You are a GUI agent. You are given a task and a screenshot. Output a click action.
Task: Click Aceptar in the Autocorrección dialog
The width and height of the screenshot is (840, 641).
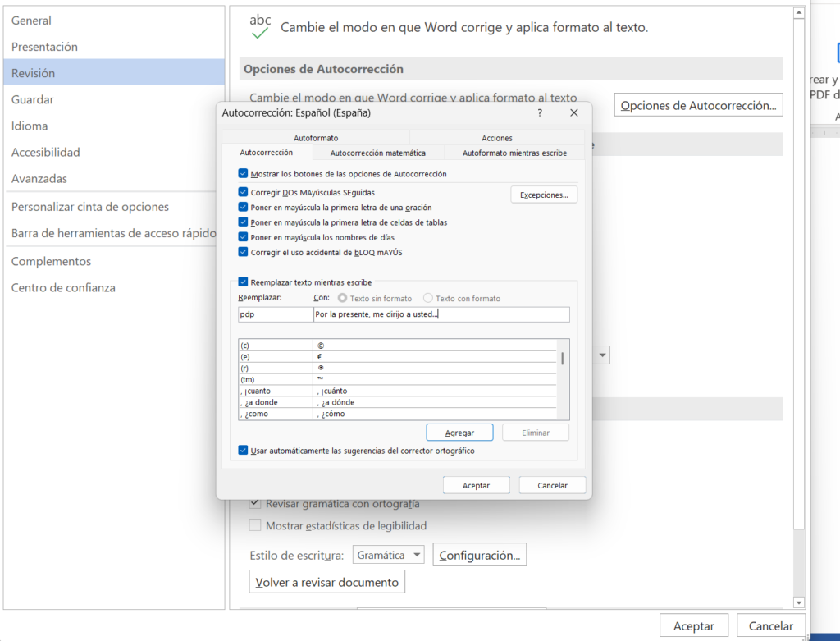point(476,485)
